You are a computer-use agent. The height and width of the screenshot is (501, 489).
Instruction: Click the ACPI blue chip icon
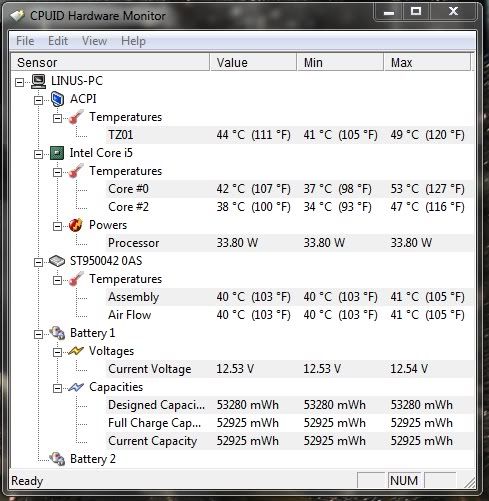pos(57,99)
